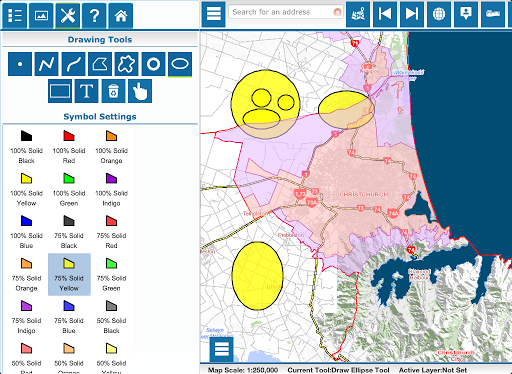Go to the home tab
This screenshot has width=512, height=374.
click(x=121, y=15)
